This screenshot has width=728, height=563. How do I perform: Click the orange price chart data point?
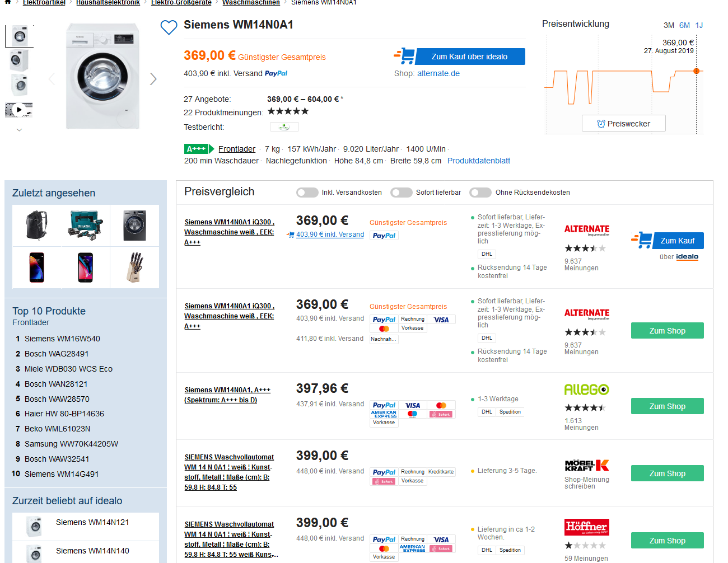[696, 71]
